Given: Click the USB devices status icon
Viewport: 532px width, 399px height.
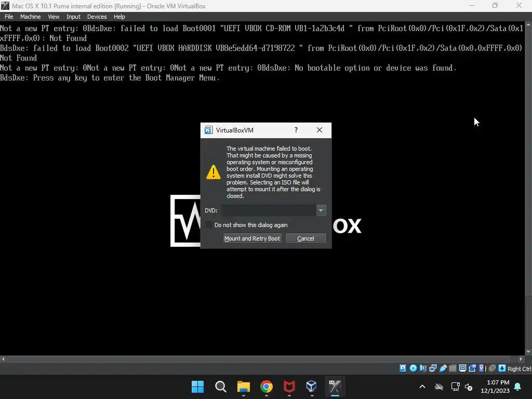Looking at the screenshot, I should (443, 368).
